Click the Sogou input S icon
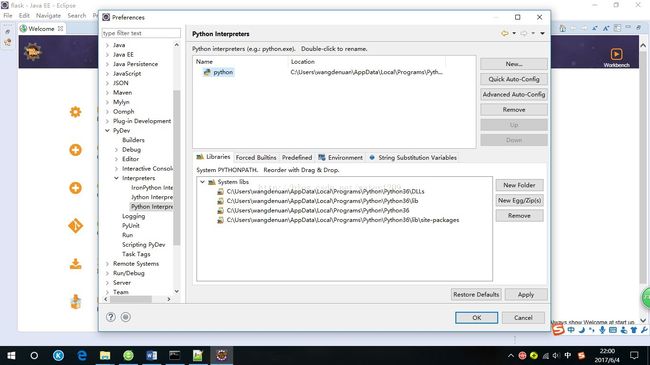This screenshot has width=650, height=365. tap(558, 330)
